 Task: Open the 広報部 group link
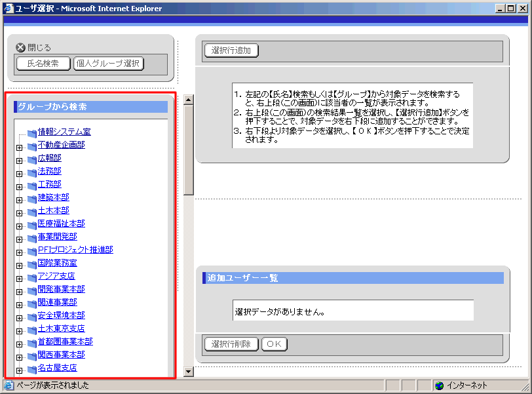click(x=50, y=158)
